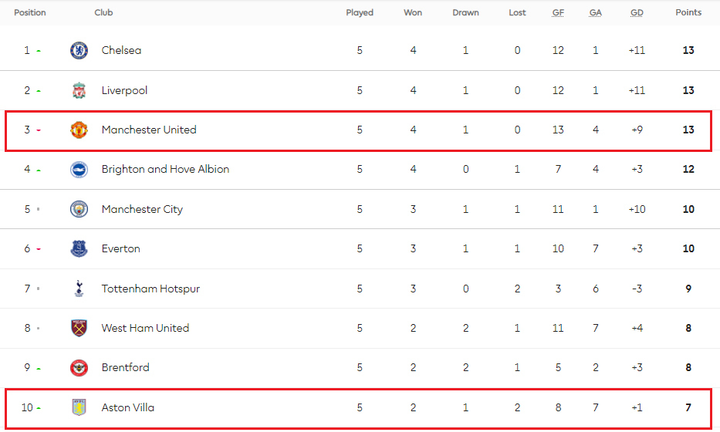Viewport: 720px width, 432px height.
Task: Click the Points column header
Action: tap(688, 13)
